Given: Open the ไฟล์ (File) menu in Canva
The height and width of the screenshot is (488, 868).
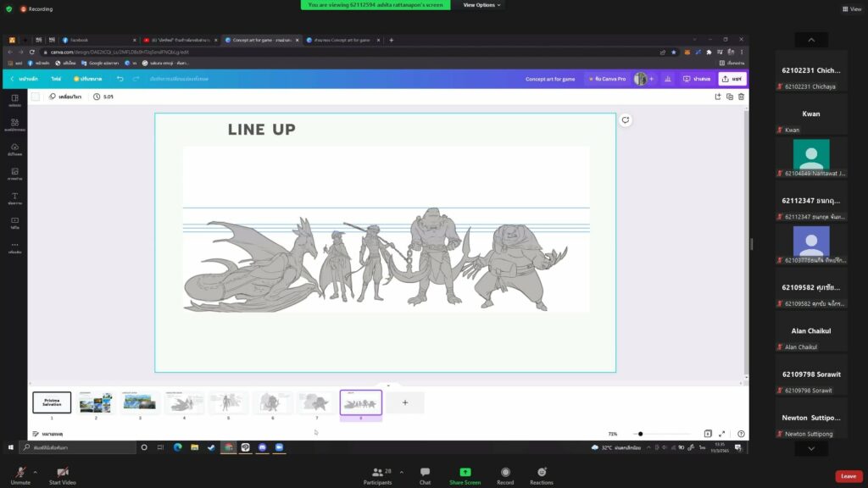Looking at the screenshot, I should (58, 78).
